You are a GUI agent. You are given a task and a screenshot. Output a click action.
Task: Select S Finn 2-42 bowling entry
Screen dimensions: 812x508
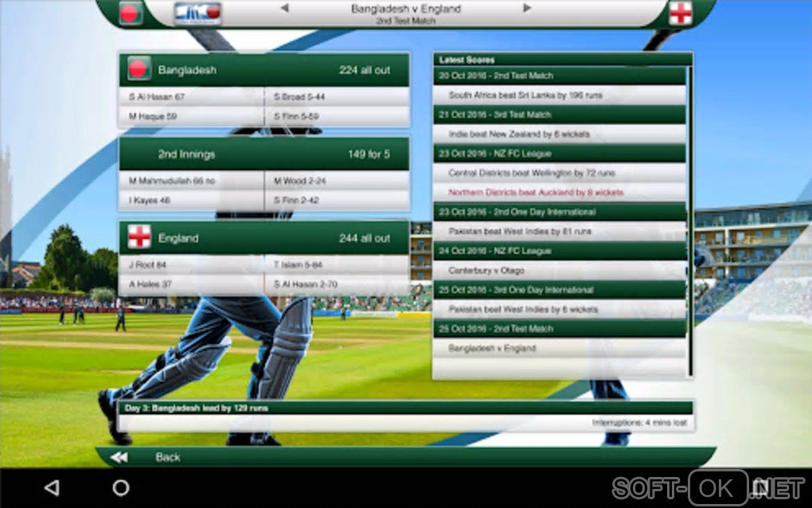337,201
